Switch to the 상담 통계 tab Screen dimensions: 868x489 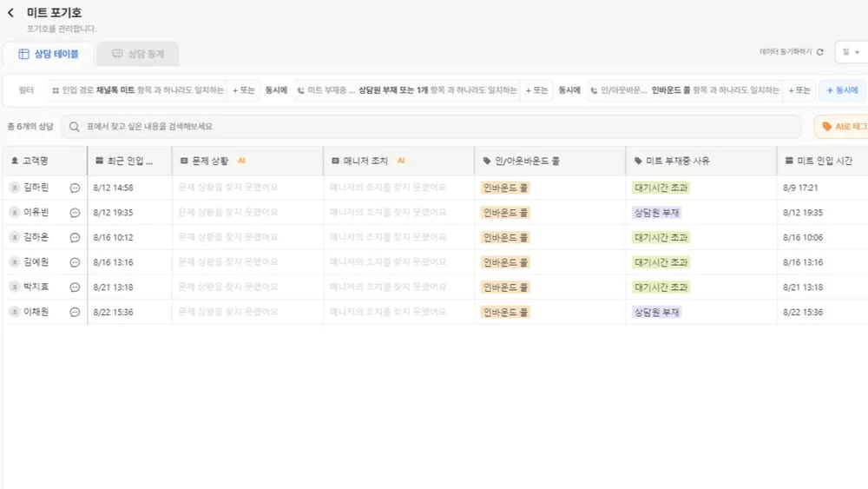coord(137,54)
